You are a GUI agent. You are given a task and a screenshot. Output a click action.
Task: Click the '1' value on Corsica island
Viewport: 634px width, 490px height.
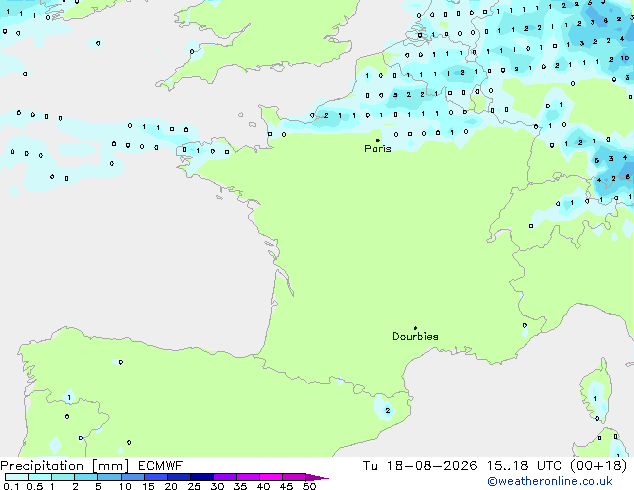[x=595, y=399]
